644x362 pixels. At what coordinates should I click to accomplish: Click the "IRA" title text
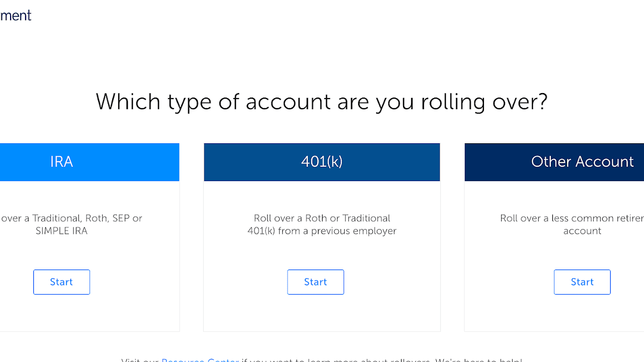[x=61, y=162]
